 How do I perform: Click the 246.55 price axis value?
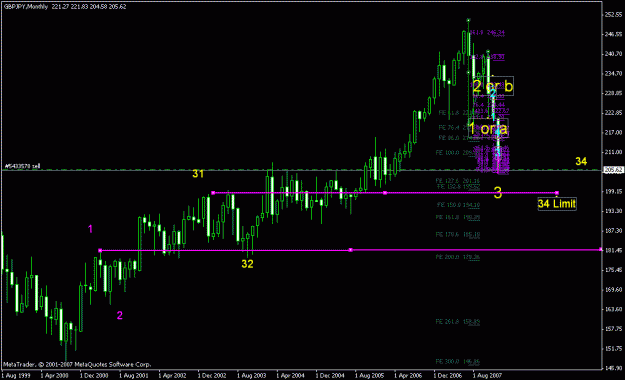(x=614, y=34)
